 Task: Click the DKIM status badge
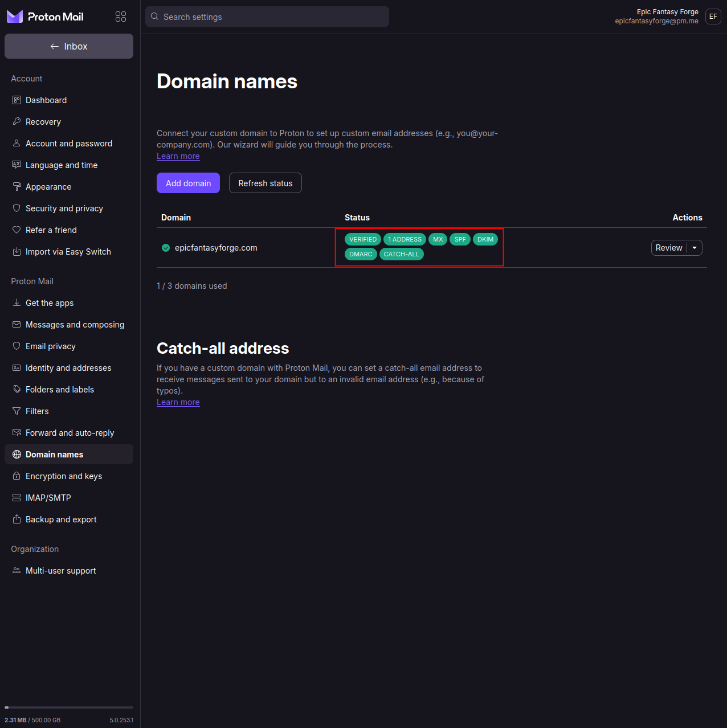click(x=485, y=239)
